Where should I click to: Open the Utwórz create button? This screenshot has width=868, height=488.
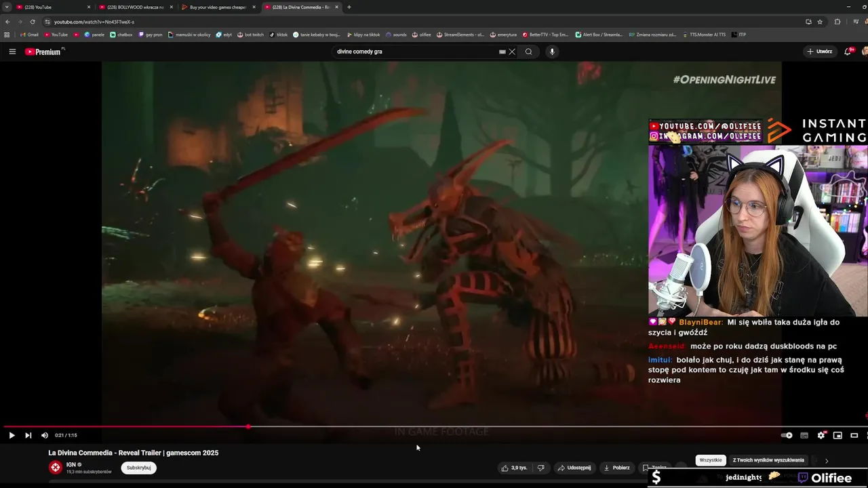819,52
